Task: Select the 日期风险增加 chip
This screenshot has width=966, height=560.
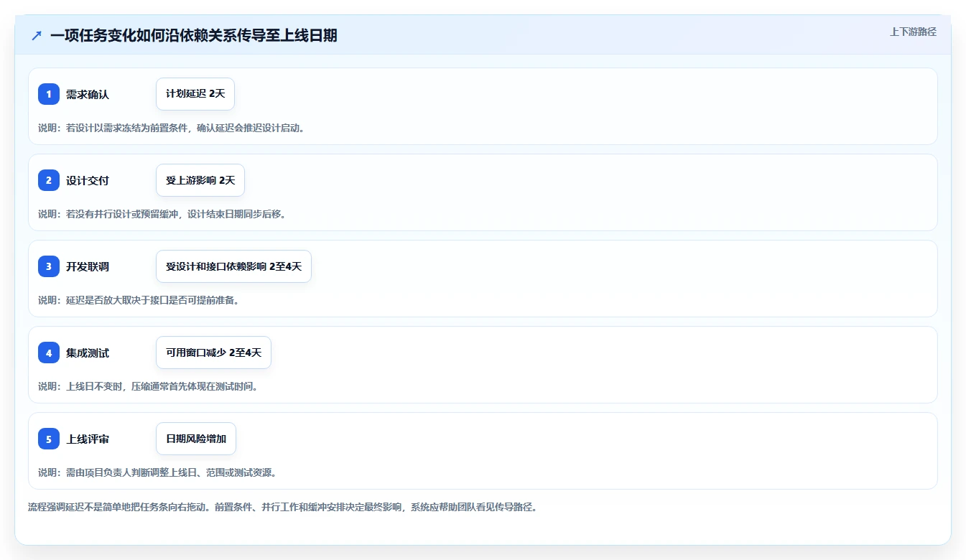Action: coord(196,439)
